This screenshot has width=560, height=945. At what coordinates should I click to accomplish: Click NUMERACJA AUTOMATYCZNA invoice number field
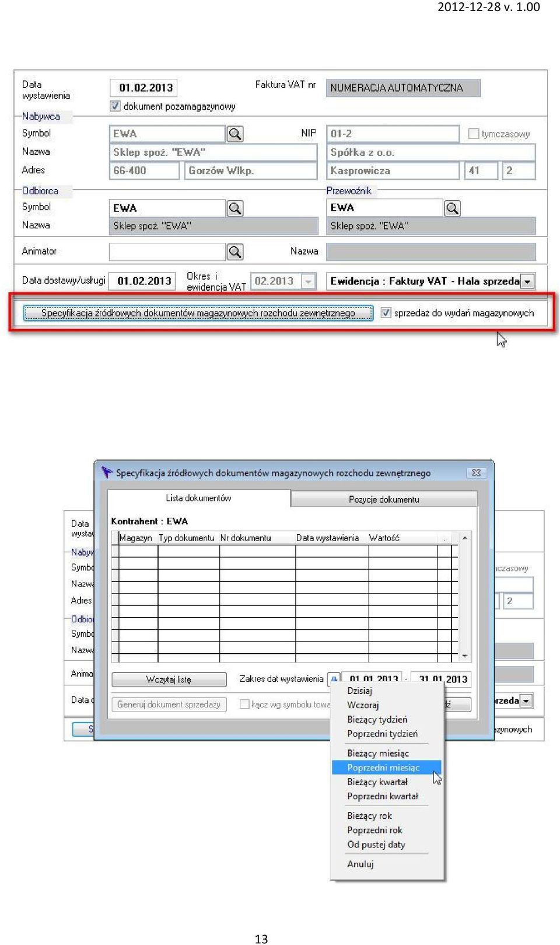pyautogui.click(x=404, y=88)
